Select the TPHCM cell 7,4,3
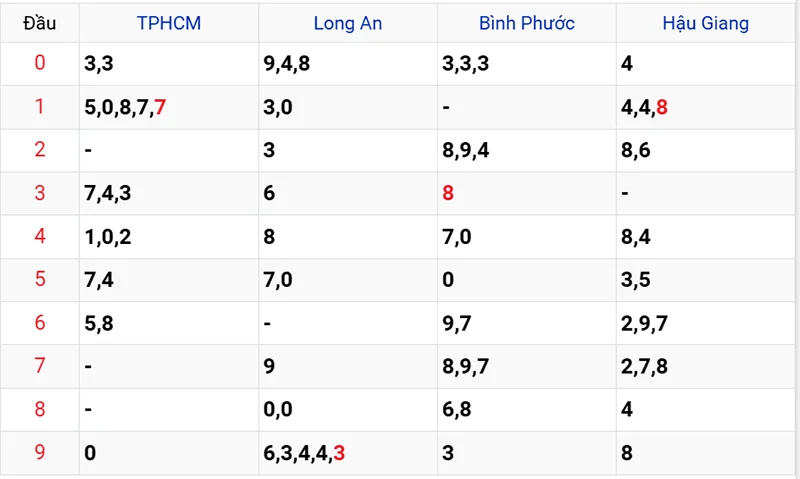The image size is (800, 479). (x=108, y=193)
